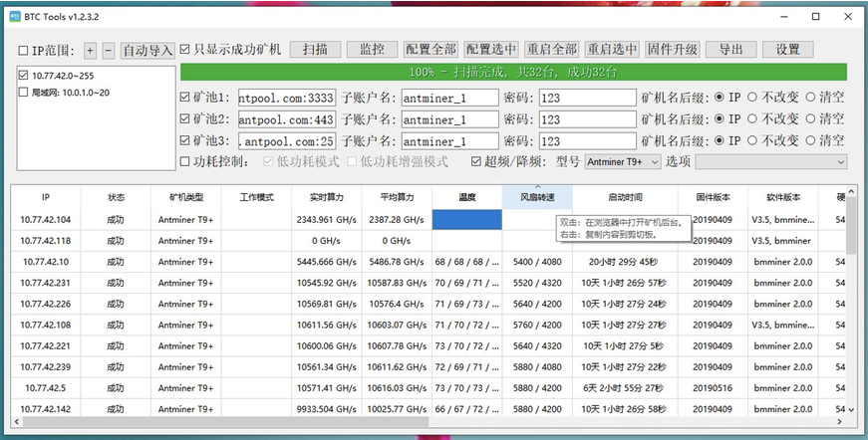Click the green scan progress bar
Viewport: 868px width, 440px height.
(x=513, y=73)
